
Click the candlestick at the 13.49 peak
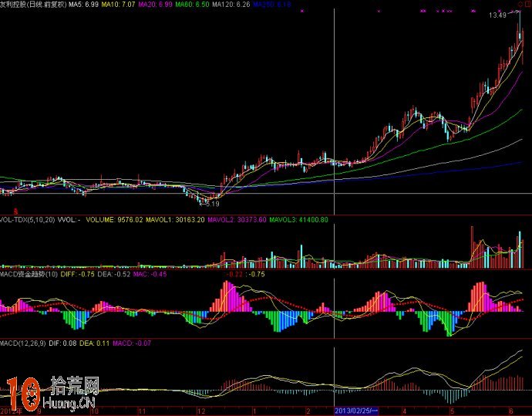[x=519, y=27]
